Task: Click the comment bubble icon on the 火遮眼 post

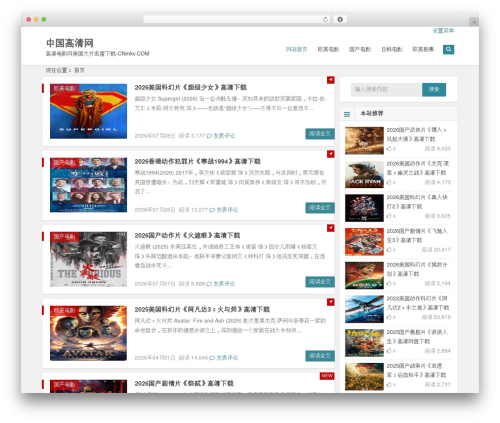Action: click(209, 284)
